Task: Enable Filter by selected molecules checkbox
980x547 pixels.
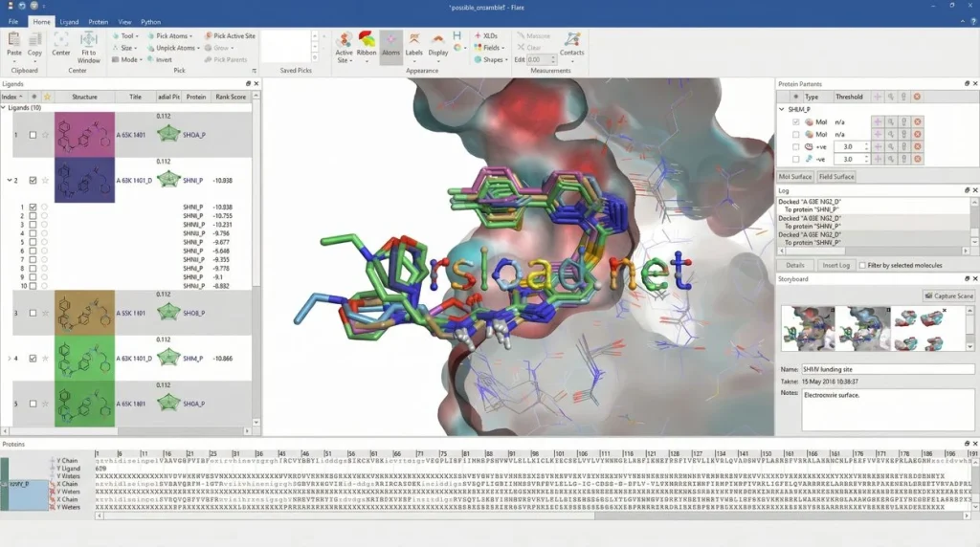Action: [862, 265]
